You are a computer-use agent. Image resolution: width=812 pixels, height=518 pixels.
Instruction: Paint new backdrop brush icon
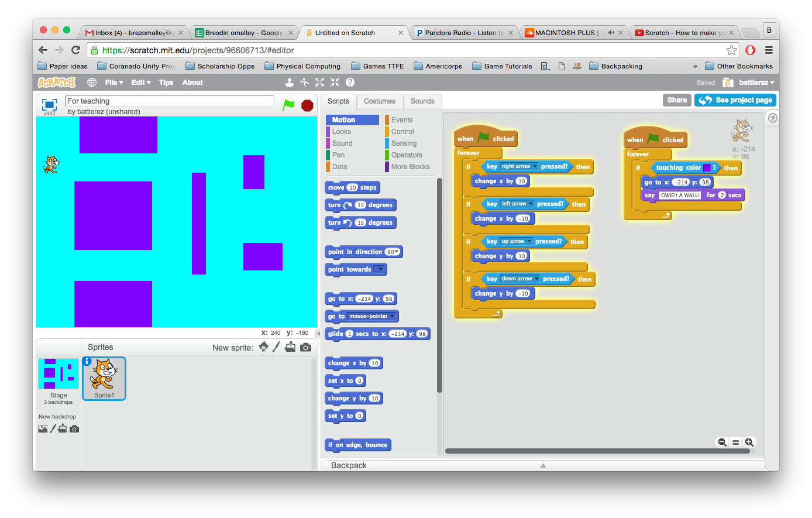(x=53, y=428)
